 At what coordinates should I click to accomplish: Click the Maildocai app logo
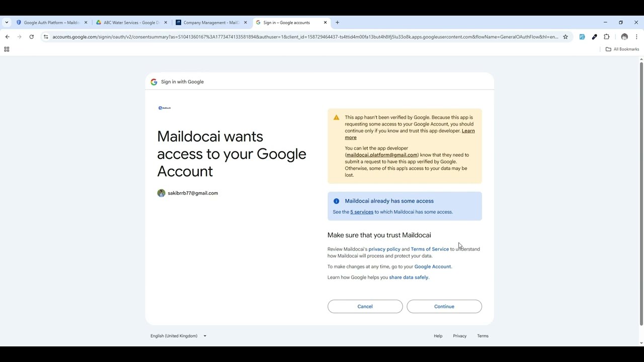[165, 108]
